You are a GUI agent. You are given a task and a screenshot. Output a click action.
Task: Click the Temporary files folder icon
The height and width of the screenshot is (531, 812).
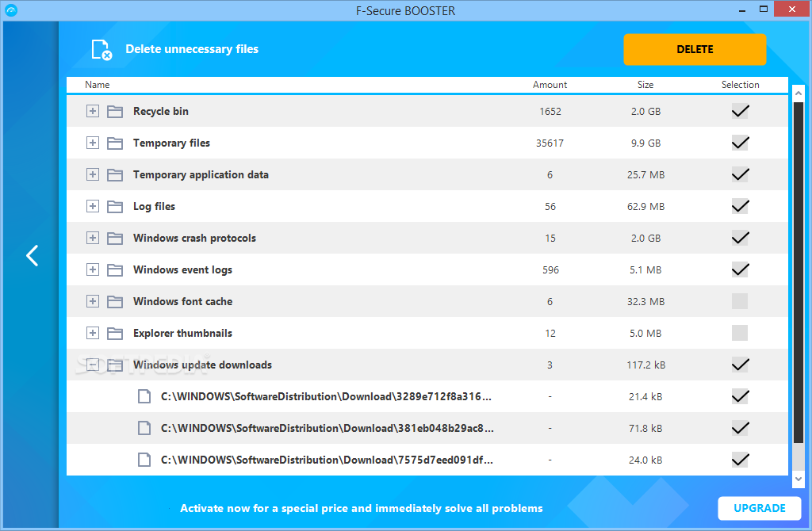(115, 143)
